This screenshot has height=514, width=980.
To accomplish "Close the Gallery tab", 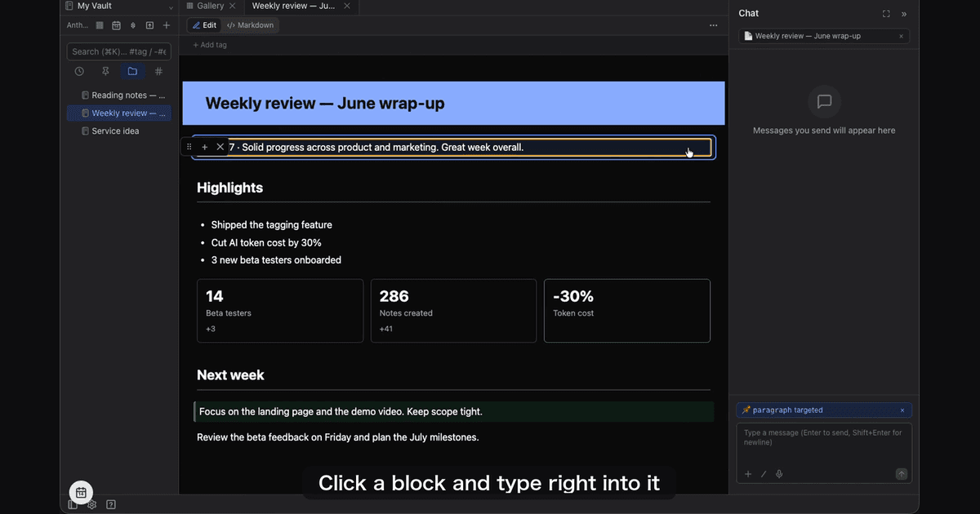I will (x=233, y=6).
